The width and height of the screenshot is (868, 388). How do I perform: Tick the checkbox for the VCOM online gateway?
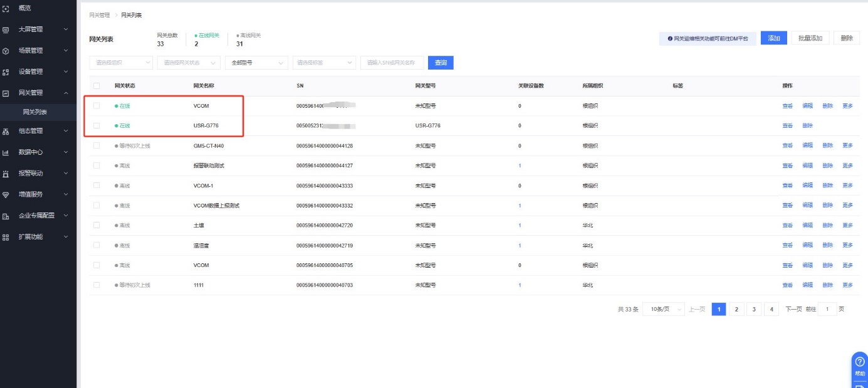[97, 106]
